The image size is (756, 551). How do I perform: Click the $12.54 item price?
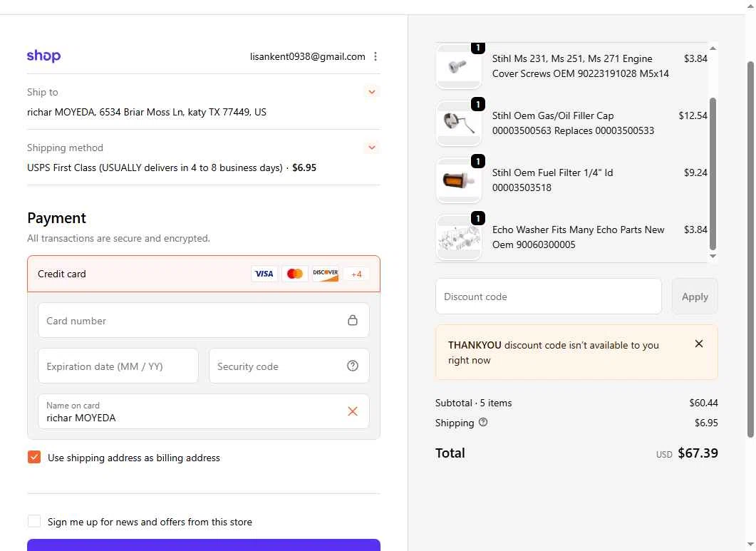[x=693, y=115]
